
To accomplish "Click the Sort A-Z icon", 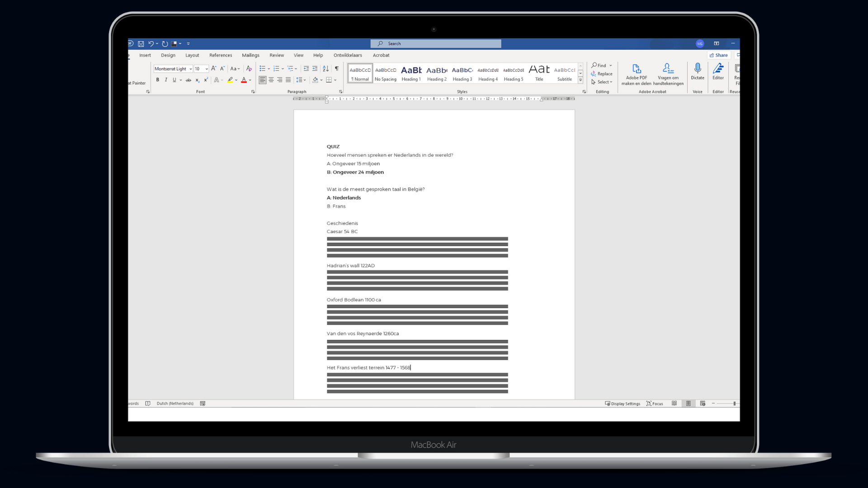I will pos(325,69).
